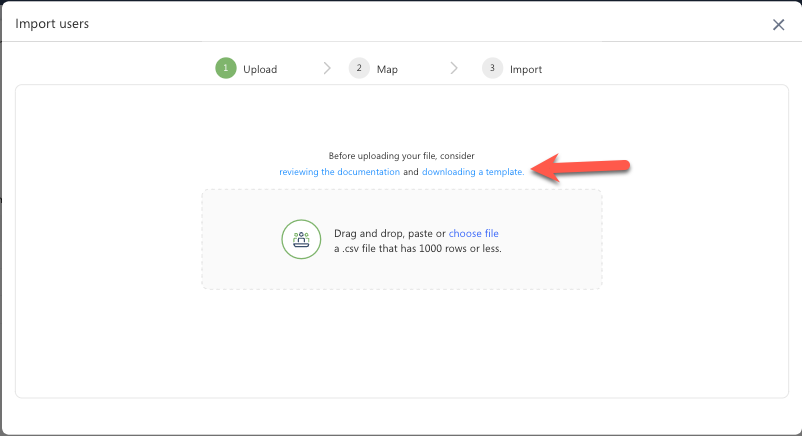Click the green step 1 circle
802x436 pixels.
226,69
